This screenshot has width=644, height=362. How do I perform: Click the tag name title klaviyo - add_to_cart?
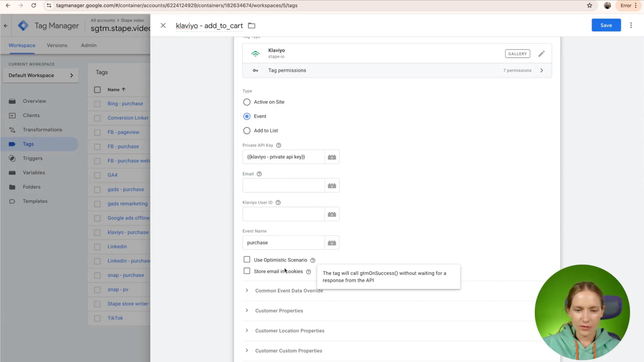tap(209, 26)
